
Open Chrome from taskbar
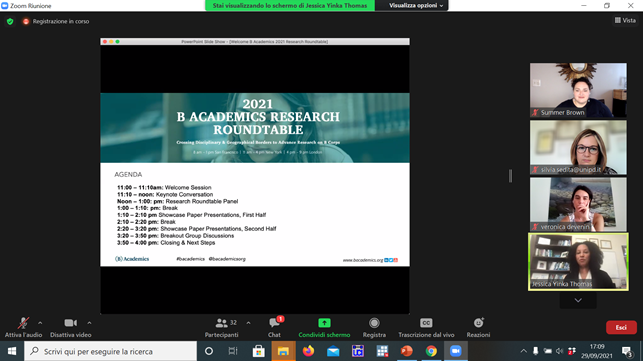(431, 351)
